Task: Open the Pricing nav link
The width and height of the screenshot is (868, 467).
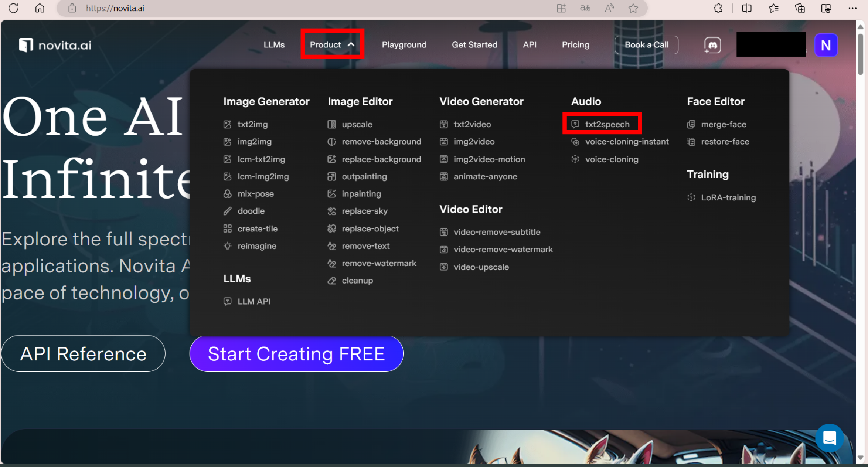Action: 575,45
